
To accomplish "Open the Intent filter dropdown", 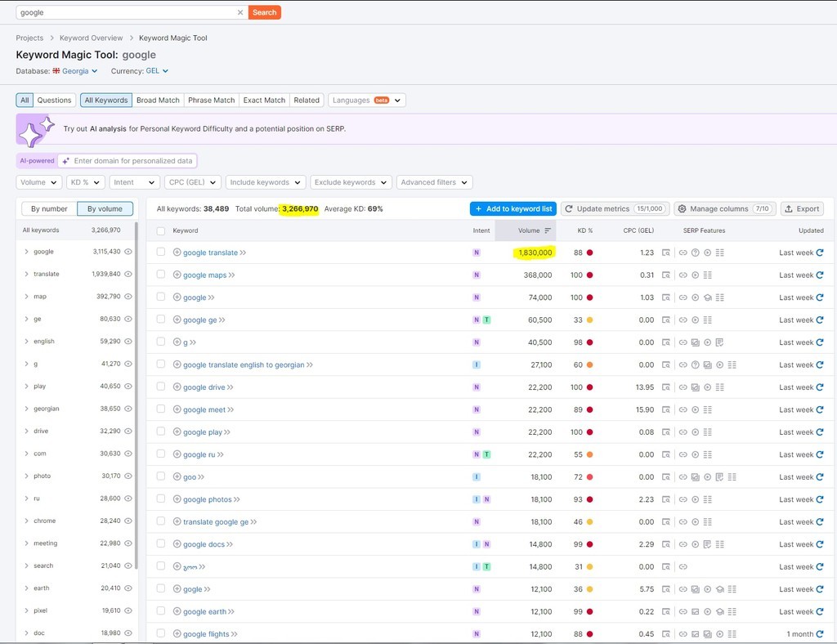I will (135, 182).
